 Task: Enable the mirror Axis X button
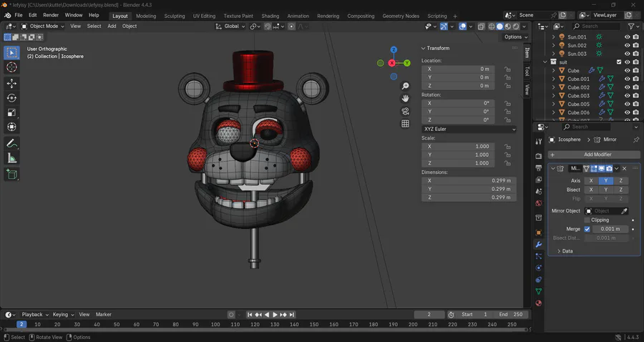pos(591,180)
